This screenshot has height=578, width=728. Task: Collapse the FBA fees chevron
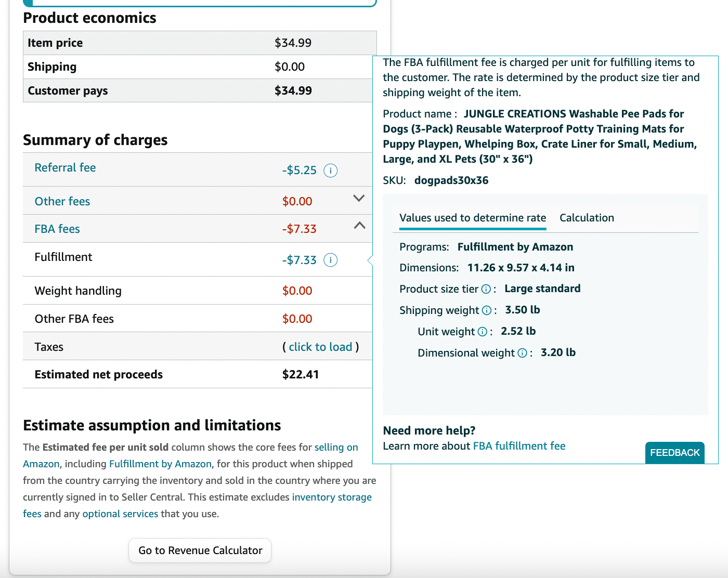pyautogui.click(x=359, y=226)
